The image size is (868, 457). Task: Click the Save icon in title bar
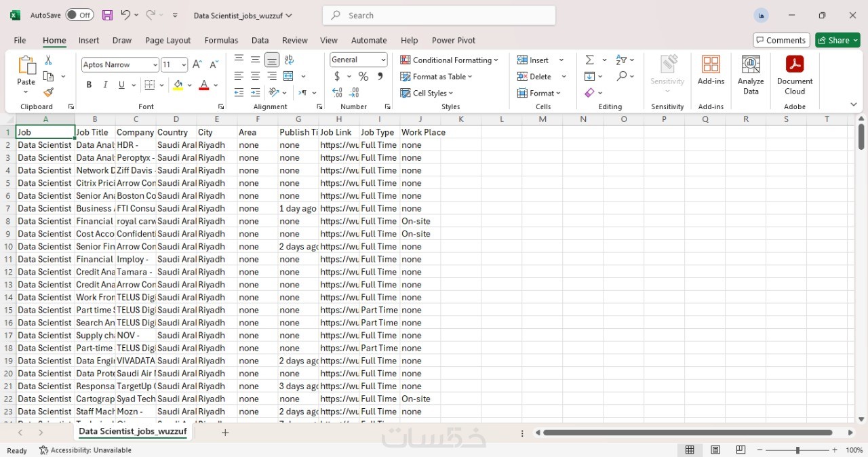pyautogui.click(x=107, y=15)
